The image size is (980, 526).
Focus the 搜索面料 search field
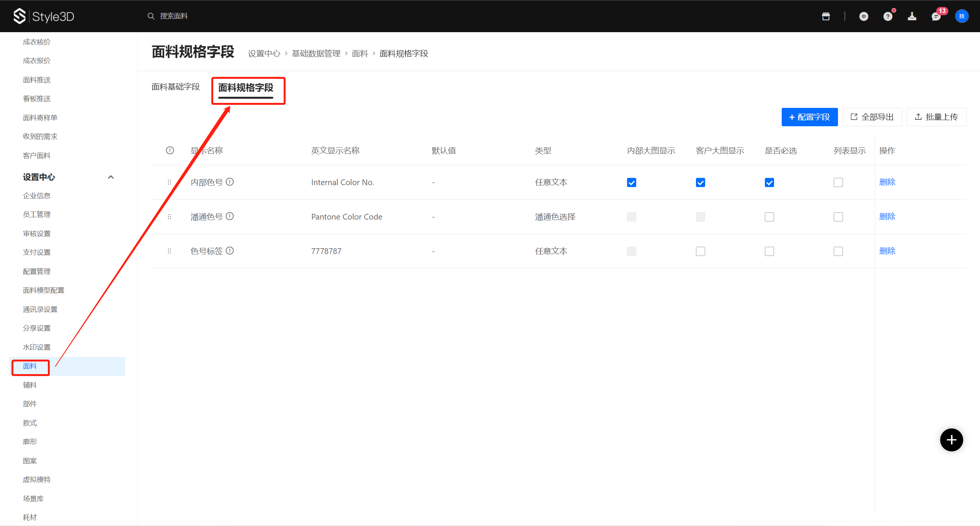point(174,16)
